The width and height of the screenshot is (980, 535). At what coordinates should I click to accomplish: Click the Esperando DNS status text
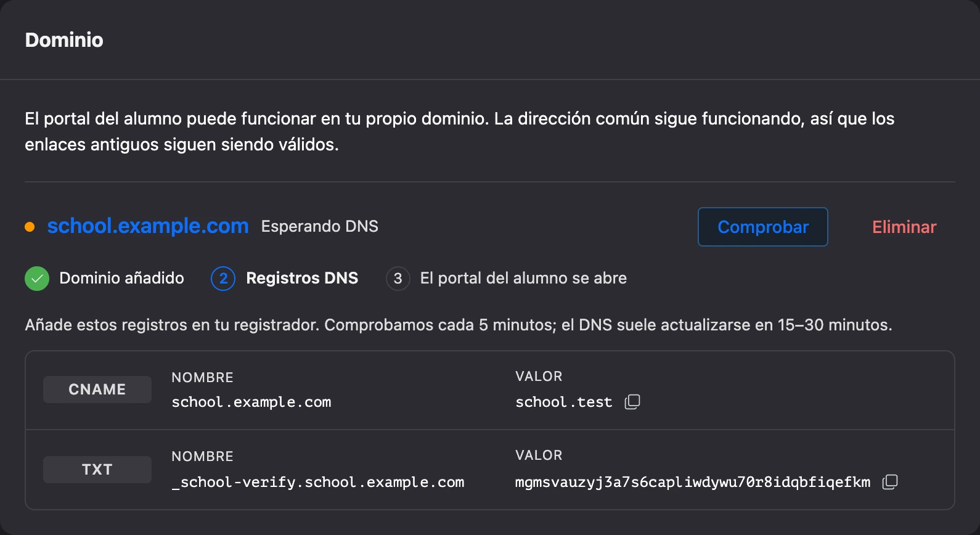[320, 226]
